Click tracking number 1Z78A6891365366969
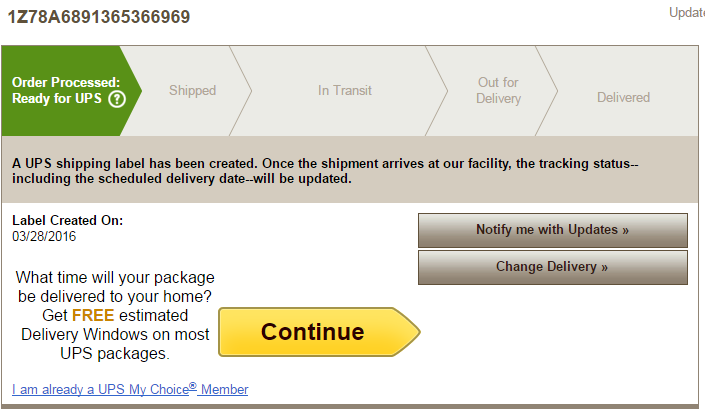Viewport: 705px width, 412px height. (99, 17)
